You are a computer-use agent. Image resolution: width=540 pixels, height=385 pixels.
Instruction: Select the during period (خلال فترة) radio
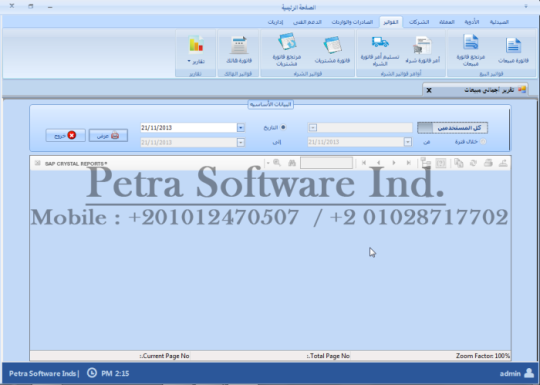[483, 142]
